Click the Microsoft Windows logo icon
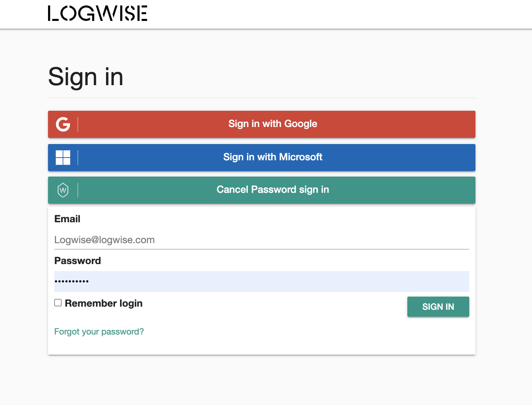 [x=63, y=158]
